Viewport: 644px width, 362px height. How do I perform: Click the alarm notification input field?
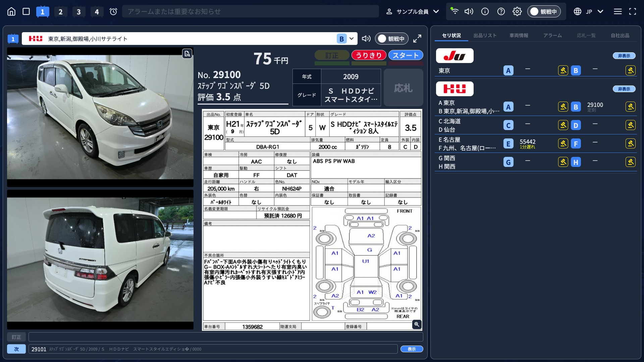[x=250, y=12]
